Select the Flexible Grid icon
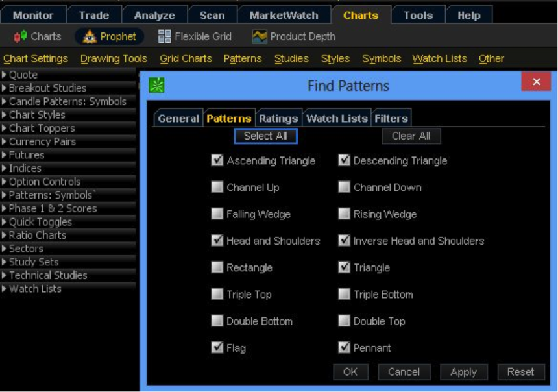Viewport: 558px width, 392px height. coord(164,36)
